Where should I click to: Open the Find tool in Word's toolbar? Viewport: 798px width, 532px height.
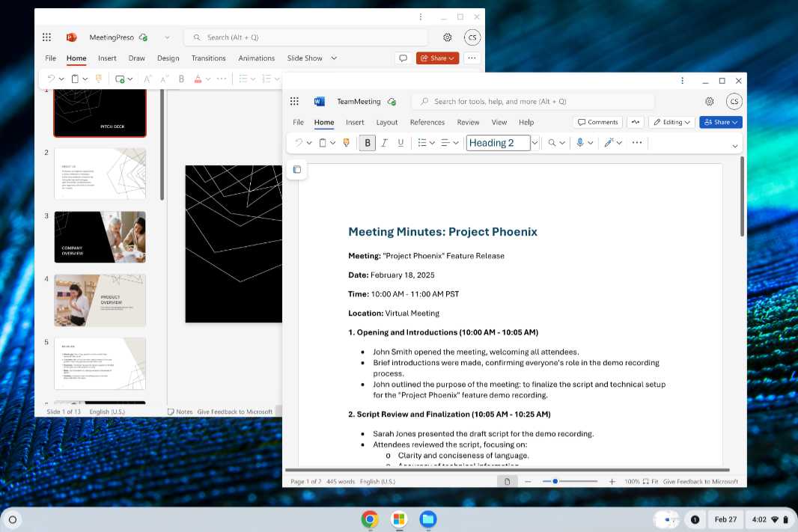553,142
